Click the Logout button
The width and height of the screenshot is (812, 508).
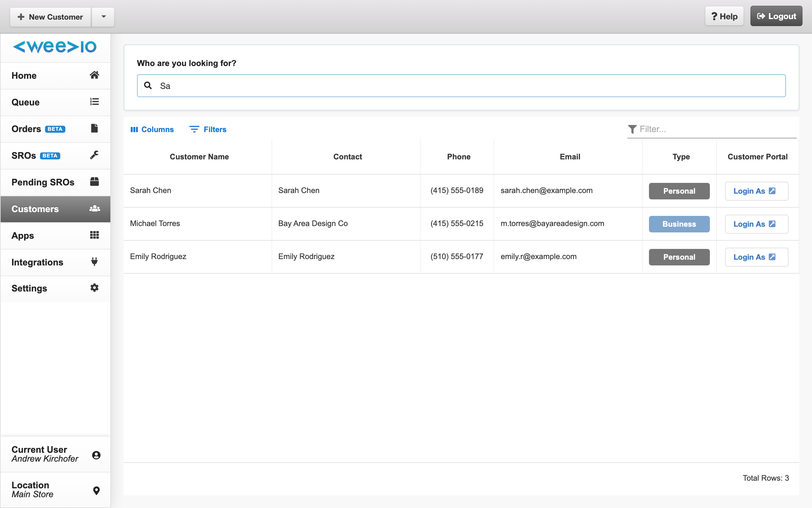[x=776, y=16]
